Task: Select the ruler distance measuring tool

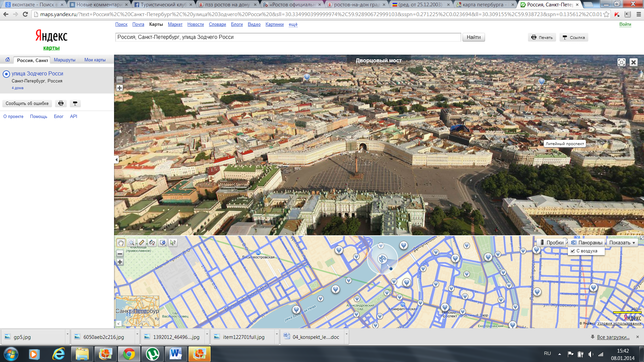Action: [x=142, y=243]
